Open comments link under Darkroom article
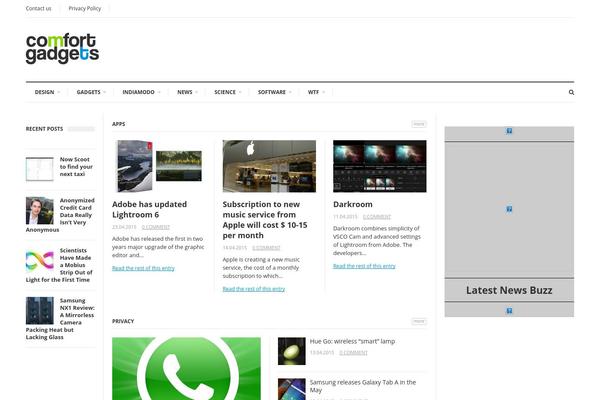Screen dimensions: 600x400 (377, 217)
